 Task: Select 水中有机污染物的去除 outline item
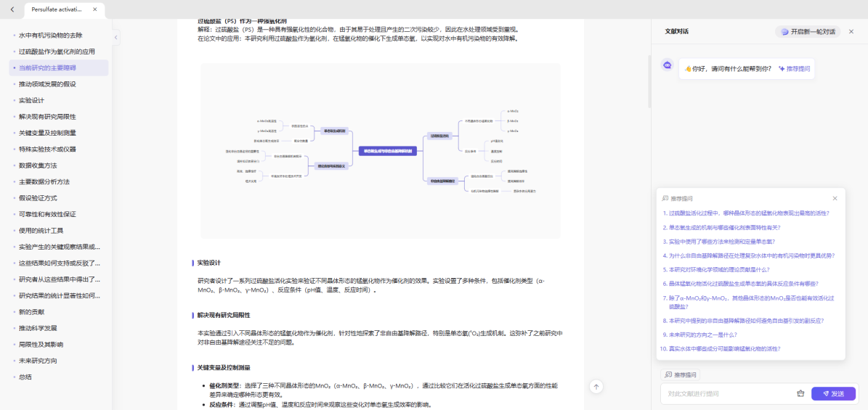[x=50, y=35]
